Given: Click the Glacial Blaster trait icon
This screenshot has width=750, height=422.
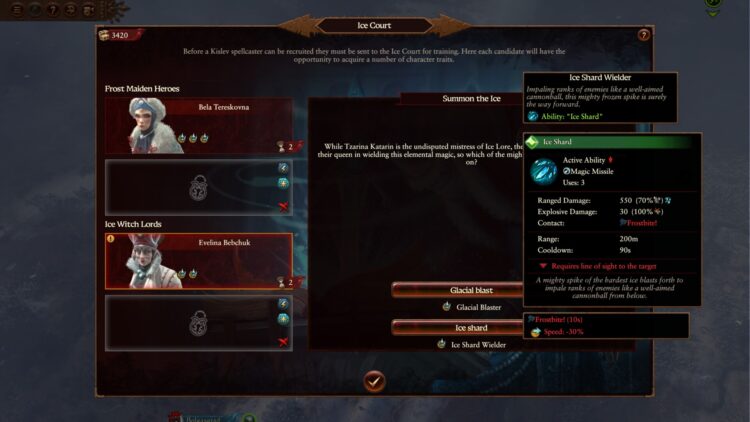Looking at the screenshot, I should 447,307.
